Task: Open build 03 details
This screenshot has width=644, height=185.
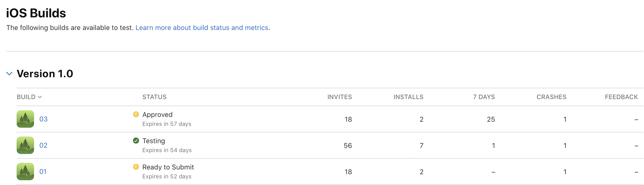Action: [x=43, y=119]
